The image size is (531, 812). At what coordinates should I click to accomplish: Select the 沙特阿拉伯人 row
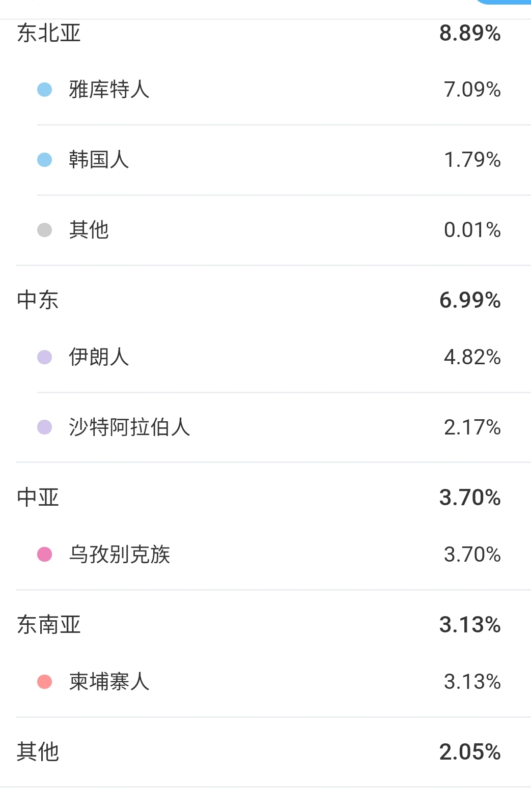[x=273, y=427]
